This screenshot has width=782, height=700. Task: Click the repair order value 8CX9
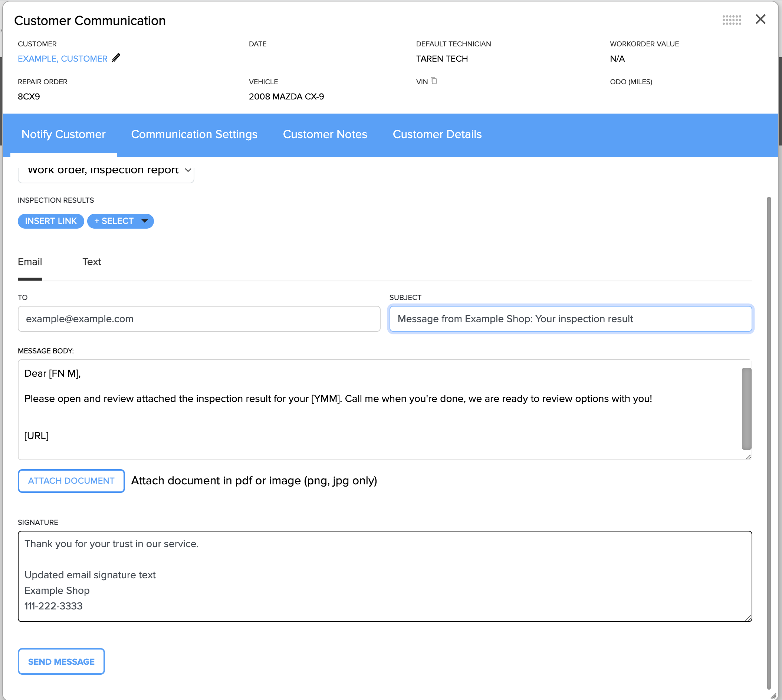29,97
